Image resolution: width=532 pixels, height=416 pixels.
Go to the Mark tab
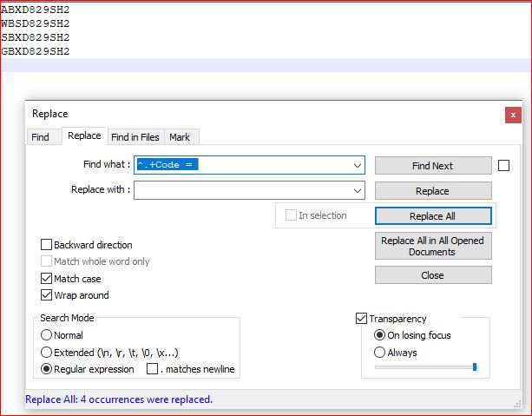180,137
